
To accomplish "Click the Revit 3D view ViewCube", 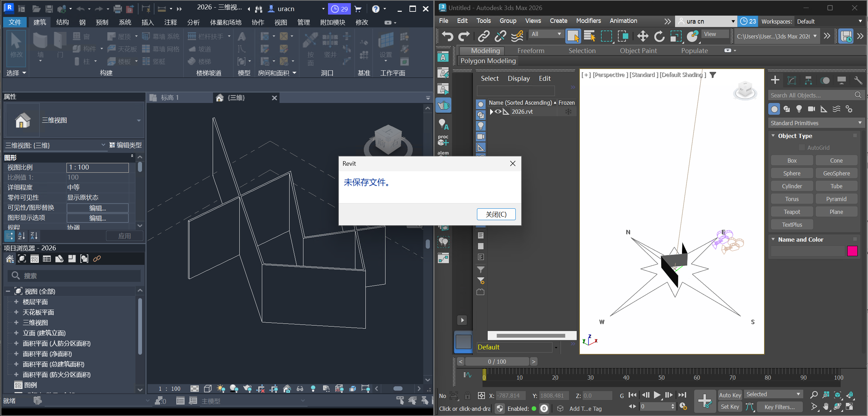I will point(388,140).
